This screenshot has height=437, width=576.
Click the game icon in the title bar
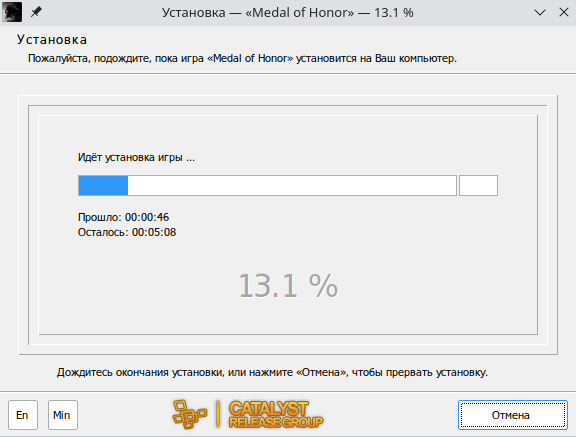point(12,12)
